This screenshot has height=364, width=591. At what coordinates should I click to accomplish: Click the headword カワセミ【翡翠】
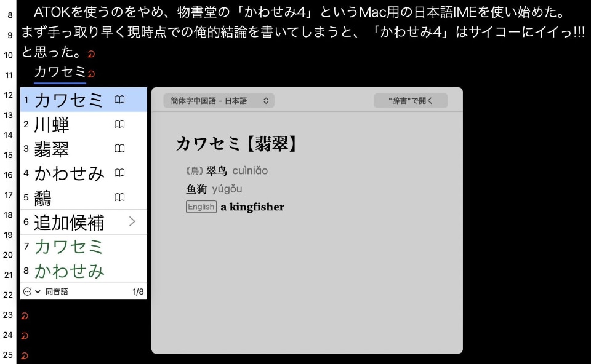(238, 144)
